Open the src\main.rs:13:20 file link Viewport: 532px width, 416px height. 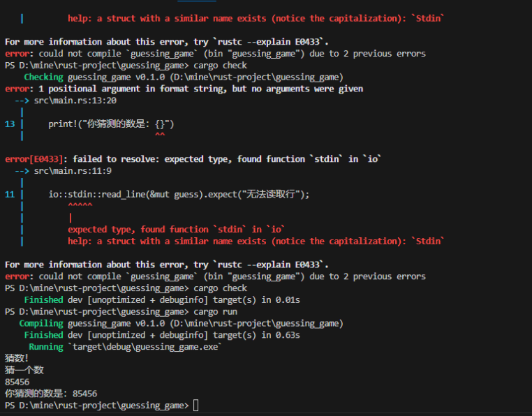(x=75, y=101)
